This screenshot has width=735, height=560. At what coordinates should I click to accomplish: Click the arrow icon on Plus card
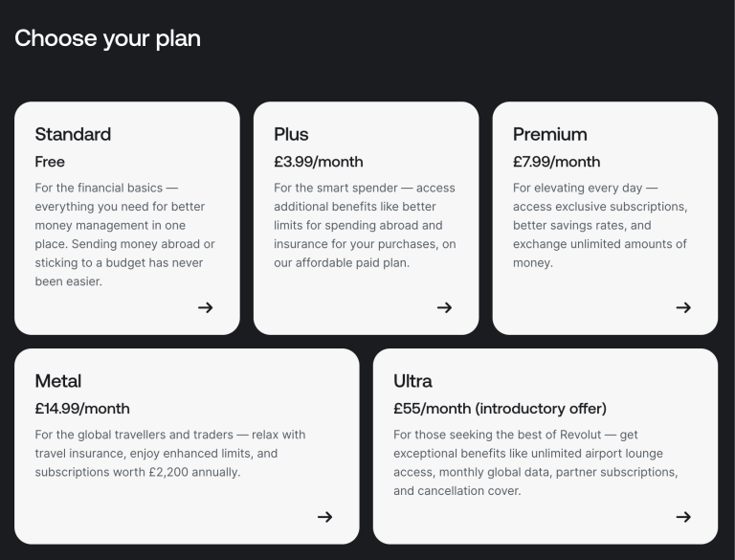click(x=444, y=307)
